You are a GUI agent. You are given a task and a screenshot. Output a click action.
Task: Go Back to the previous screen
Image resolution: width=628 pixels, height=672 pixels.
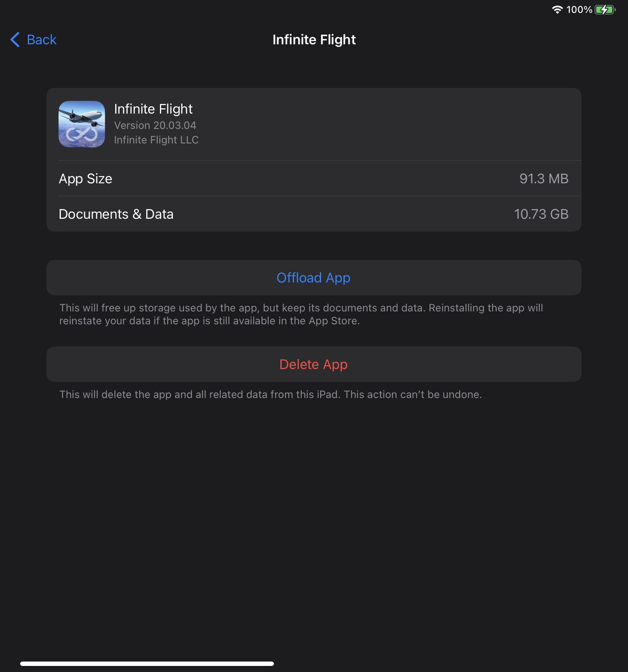33,39
